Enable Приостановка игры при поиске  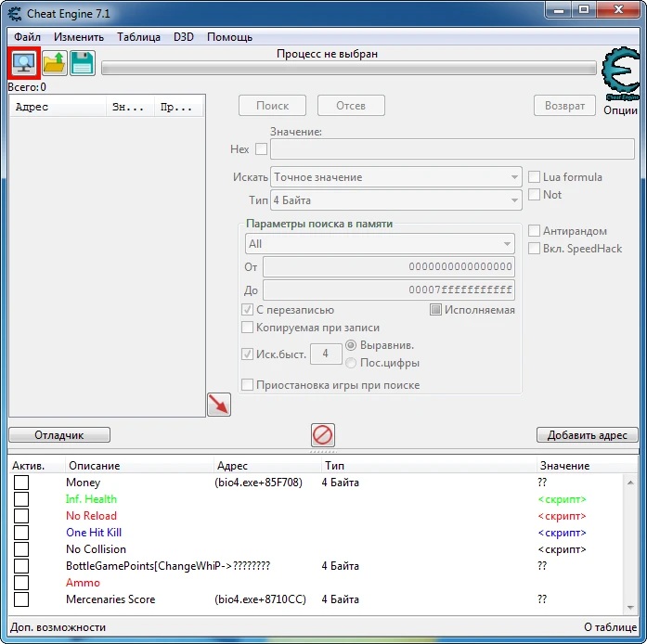247,385
